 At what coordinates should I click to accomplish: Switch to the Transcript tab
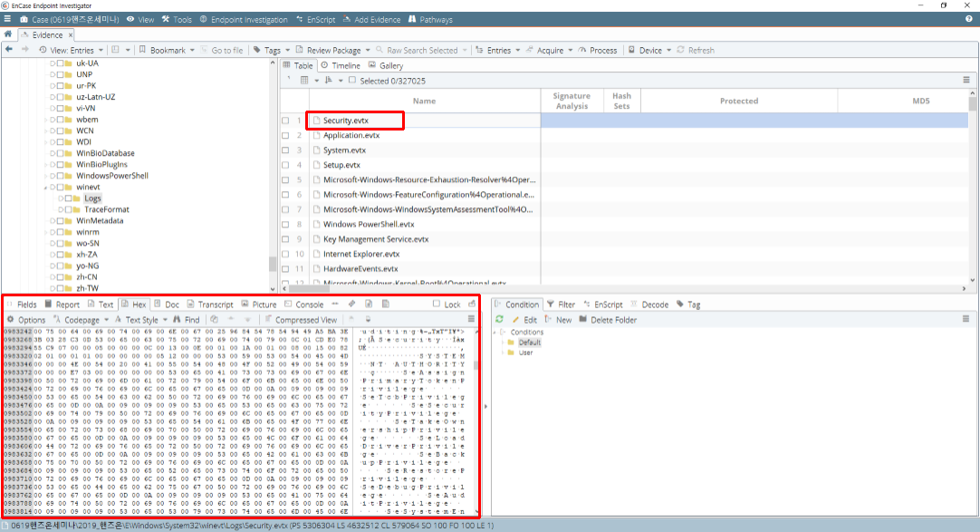(210, 305)
